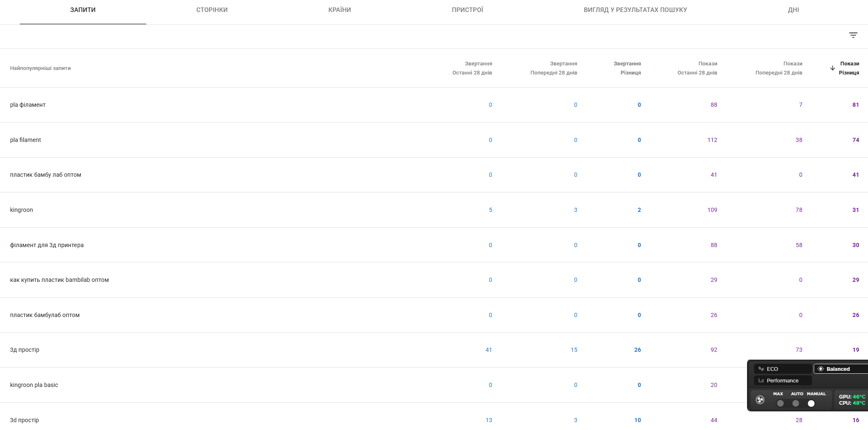Click impressions value 92 for 3д простір

(714, 350)
